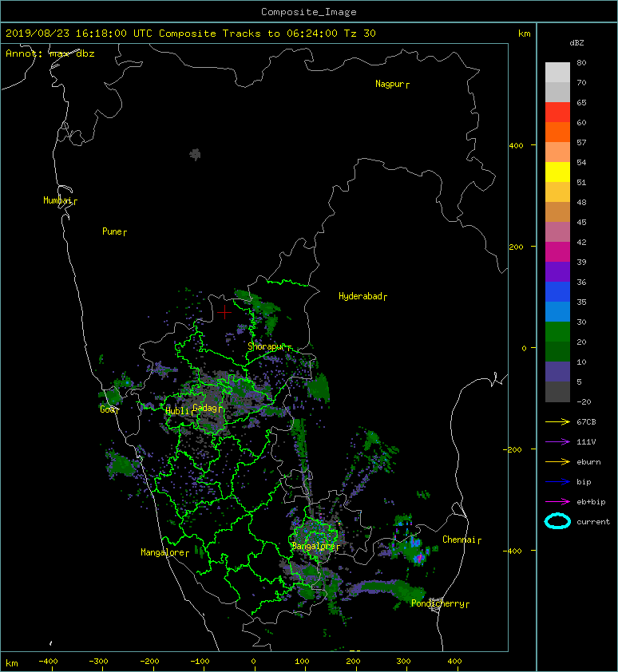Click the Composite_Image title text

[x=309, y=12]
